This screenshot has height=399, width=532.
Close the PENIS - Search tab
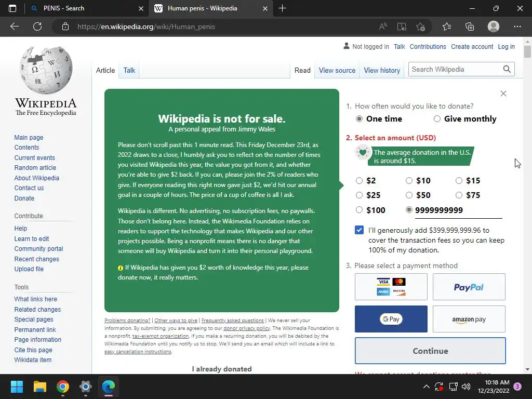coord(141,8)
